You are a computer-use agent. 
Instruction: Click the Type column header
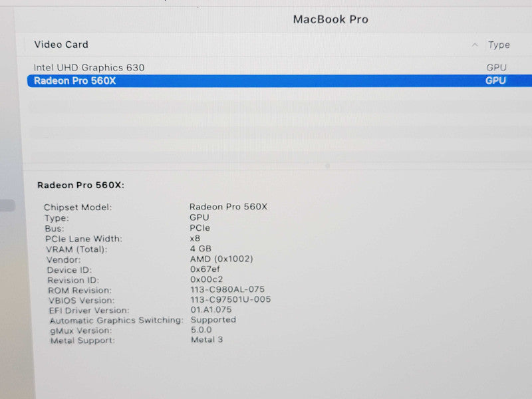499,45
